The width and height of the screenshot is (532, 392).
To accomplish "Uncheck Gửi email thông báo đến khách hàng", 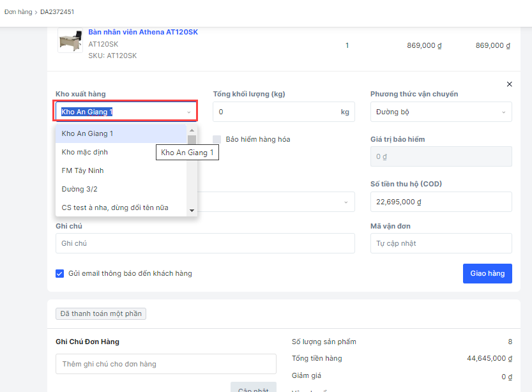I will pos(60,273).
